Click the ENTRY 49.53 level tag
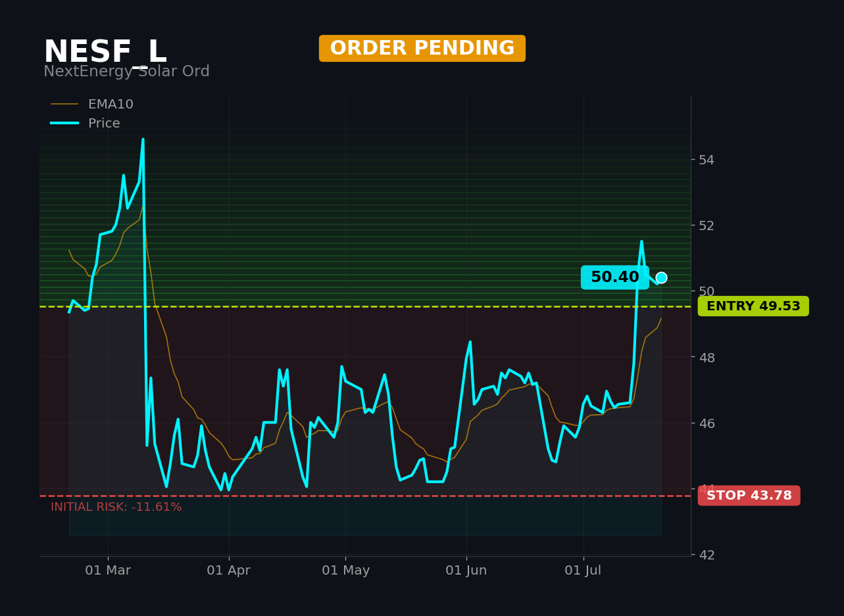This screenshot has width=844, height=616. click(x=753, y=306)
